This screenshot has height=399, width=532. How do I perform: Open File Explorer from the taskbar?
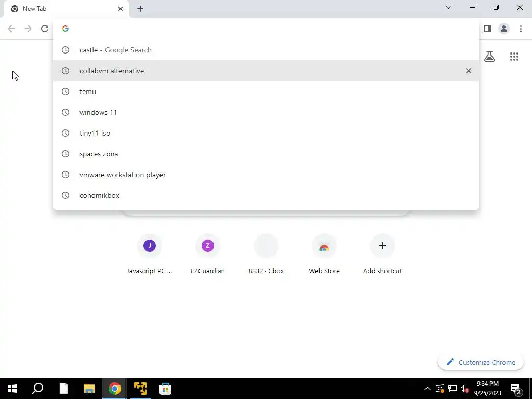coord(89,389)
